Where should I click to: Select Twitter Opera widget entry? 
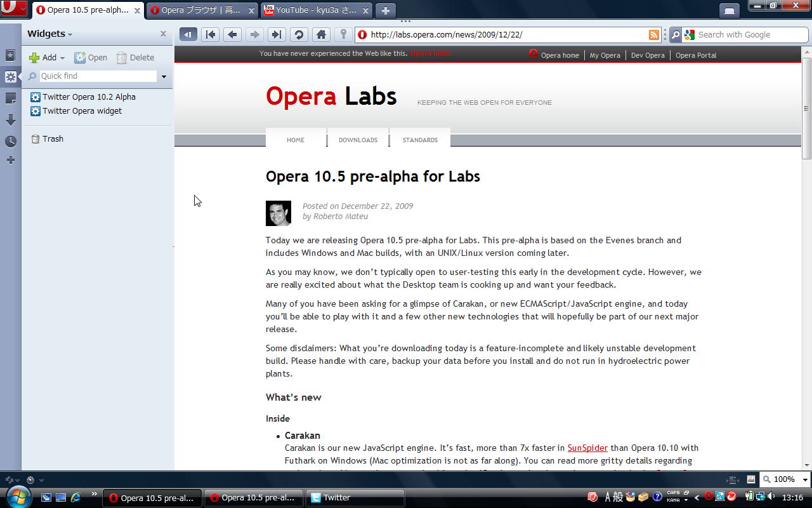tap(76, 111)
